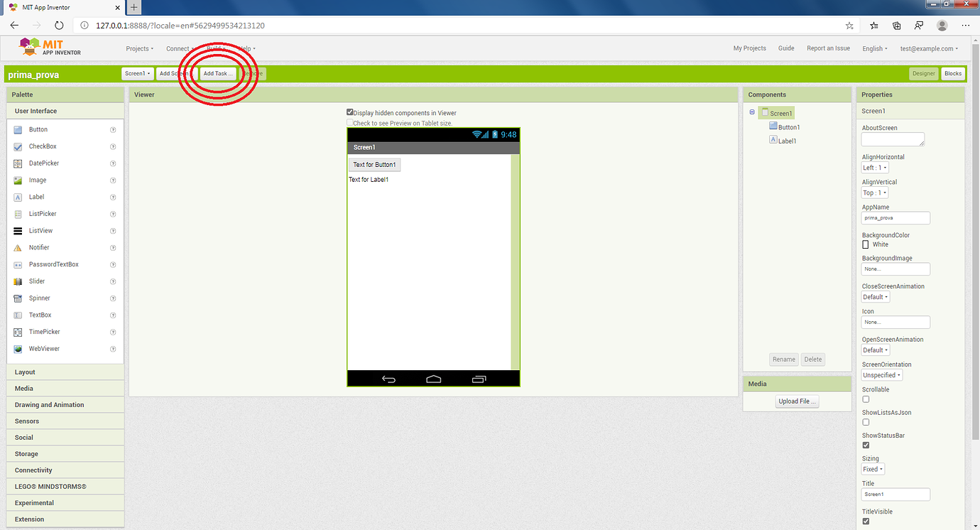Image resolution: width=980 pixels, height=530 pixels.
Task: Click the Upload File button in Media
Action: point(797,401)
